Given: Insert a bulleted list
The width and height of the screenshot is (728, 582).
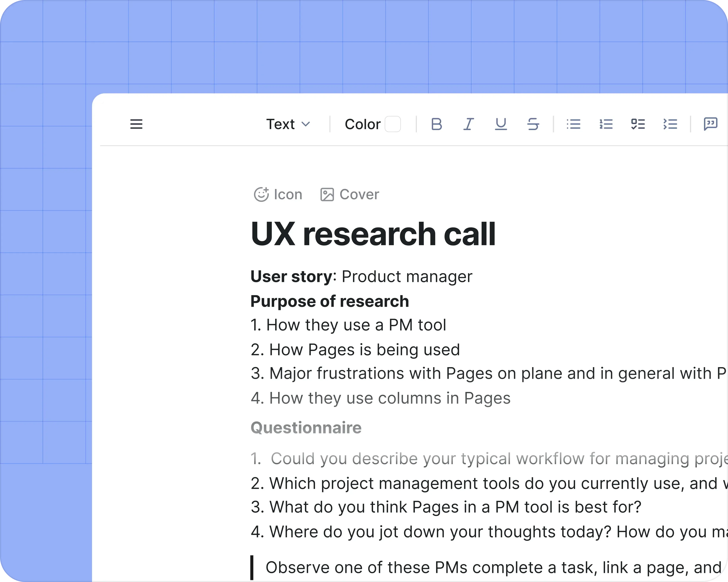Looking at the screenshot, I should tap(573, 124).
